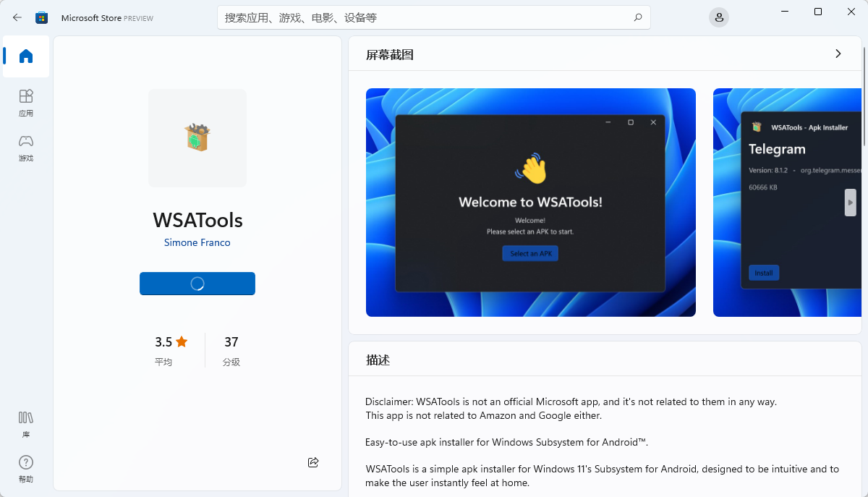
Task: Click the WSATools app icon image
Action: (x=197, y=137)
